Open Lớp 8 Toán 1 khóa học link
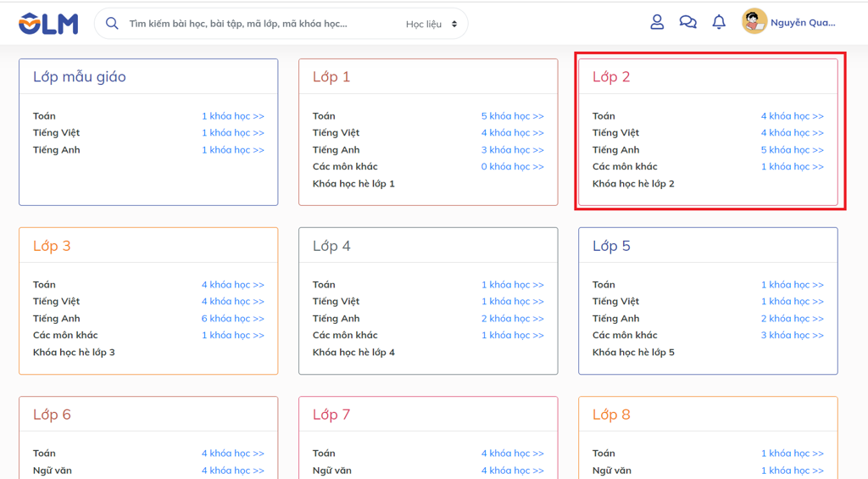Screen dimensions: 868x479 [x=793, y=453]
